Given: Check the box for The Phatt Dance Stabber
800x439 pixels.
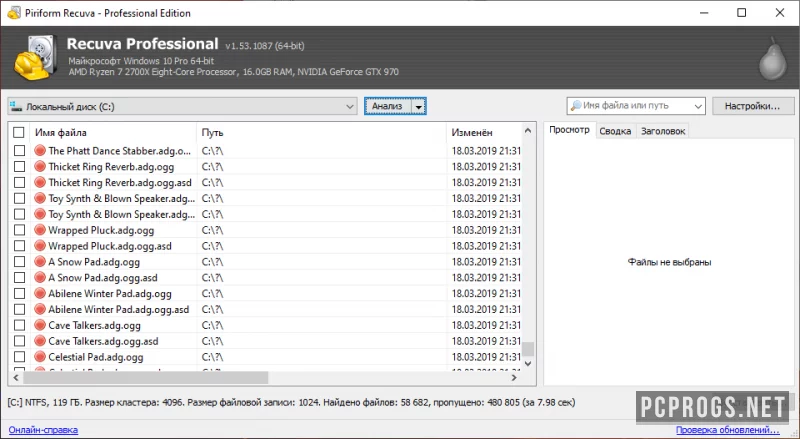Looking at the screenshot, I should pos(19,151).
